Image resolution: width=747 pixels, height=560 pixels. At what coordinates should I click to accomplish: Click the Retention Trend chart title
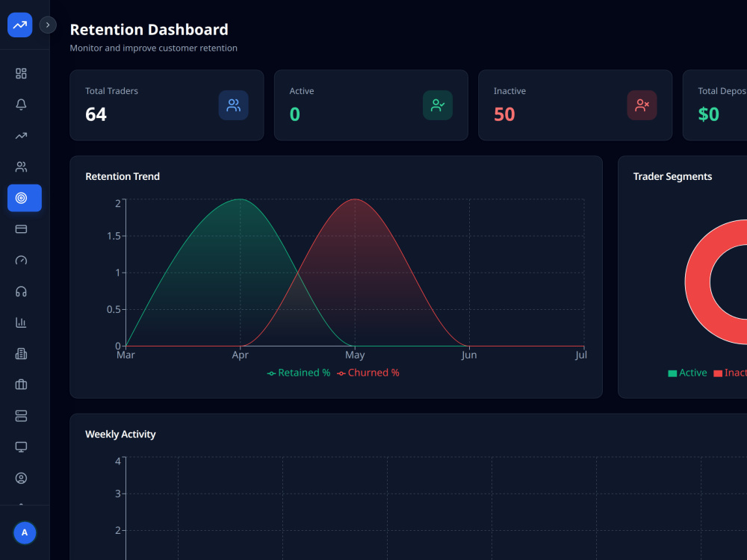123,176
